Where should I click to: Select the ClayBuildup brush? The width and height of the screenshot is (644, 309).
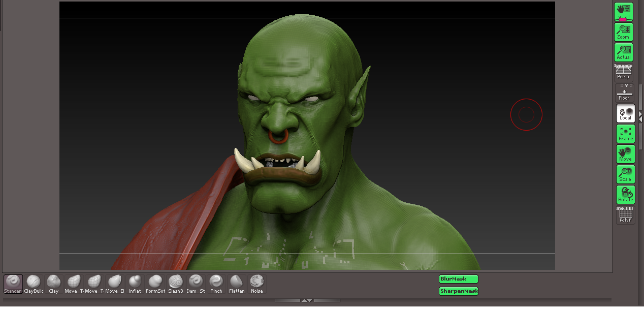[x=34, y=284]
